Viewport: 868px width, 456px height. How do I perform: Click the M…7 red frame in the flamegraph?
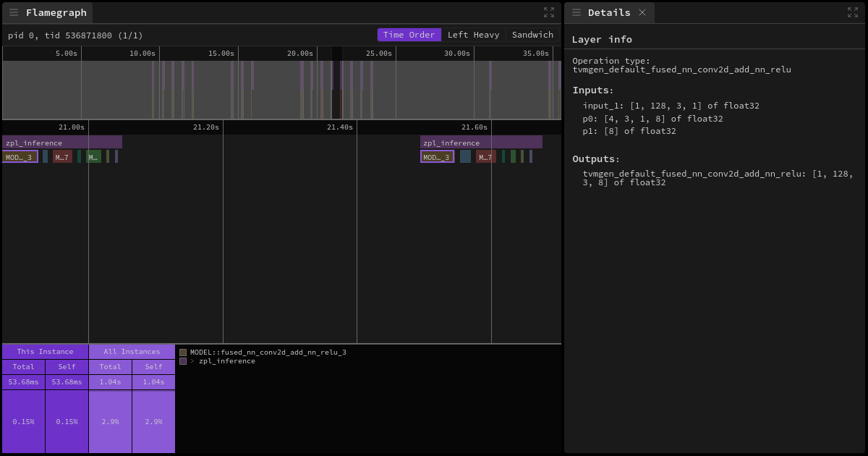(63, 156)
